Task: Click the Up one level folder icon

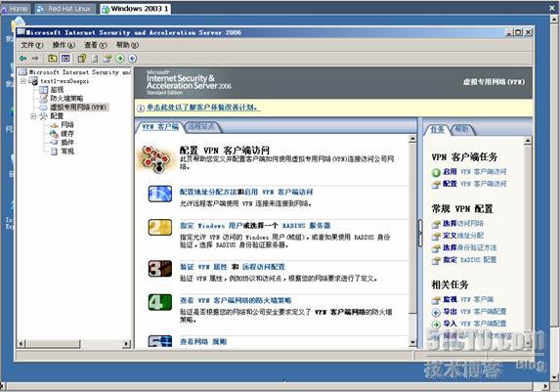Action: [x=53, y=58]
